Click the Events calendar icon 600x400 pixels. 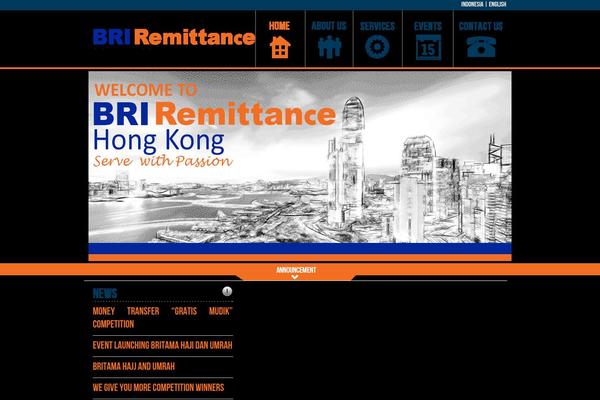(428, 47)
